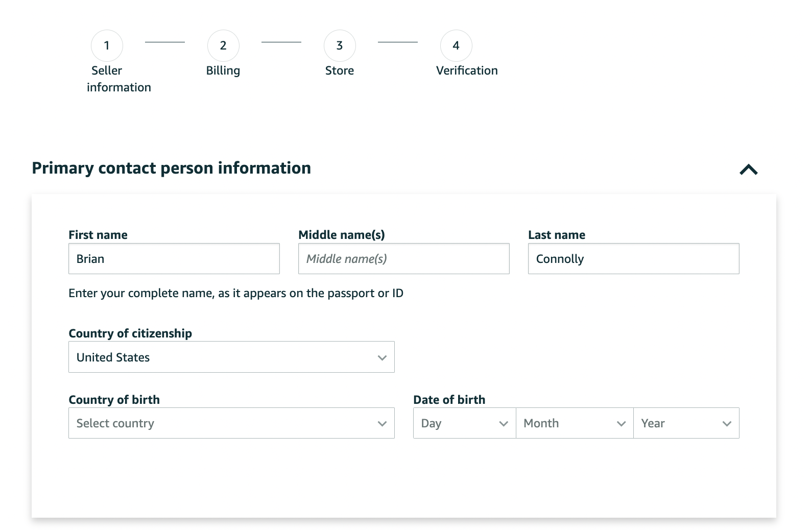The image size is (811, 532).
Task: Click step 4 Verification circle
Action: tap(456, 45)
